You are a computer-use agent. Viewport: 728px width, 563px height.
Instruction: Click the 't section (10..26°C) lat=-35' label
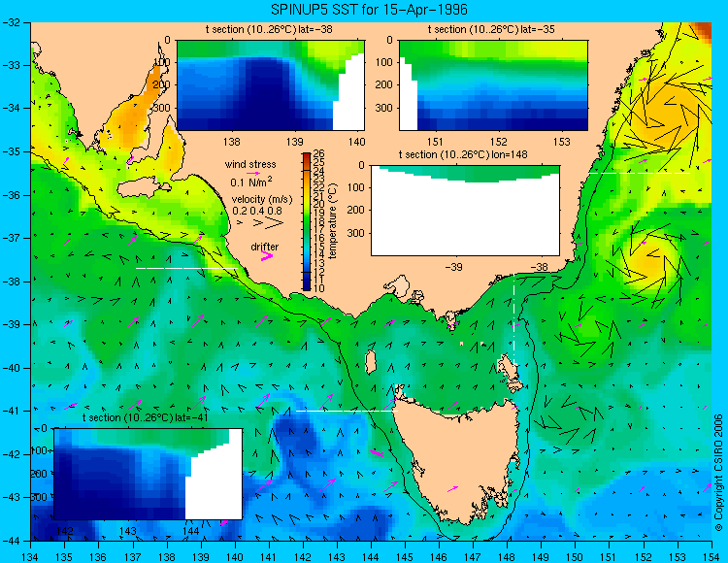click(491, 30)
